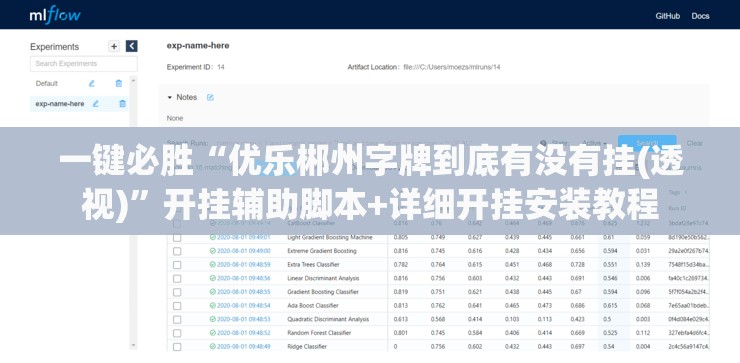
Task: Click the mlflow logo
Action: (55, 15)
